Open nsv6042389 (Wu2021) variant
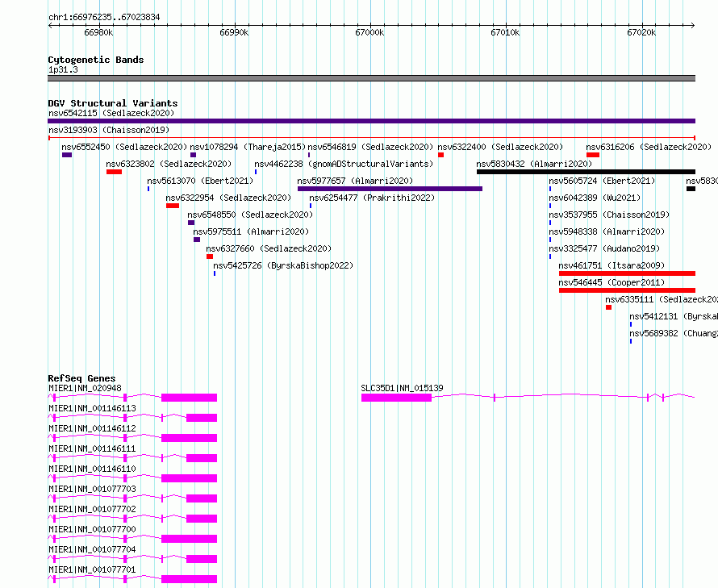Screen dimensions: 718x588 pos(595,198)
